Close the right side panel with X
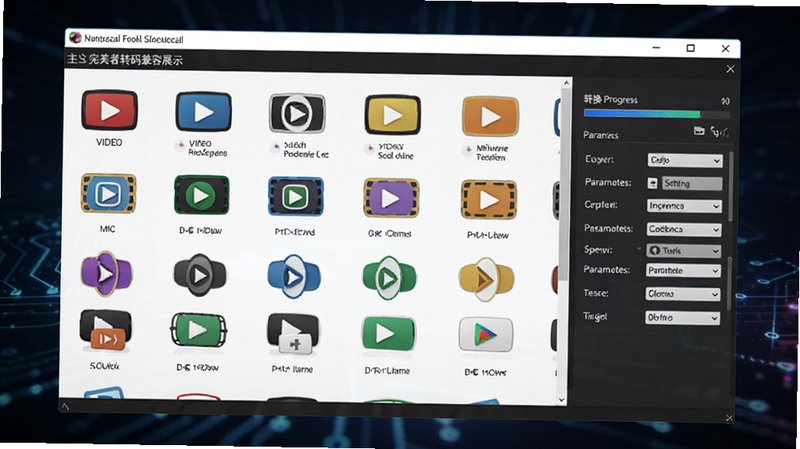 730,69
